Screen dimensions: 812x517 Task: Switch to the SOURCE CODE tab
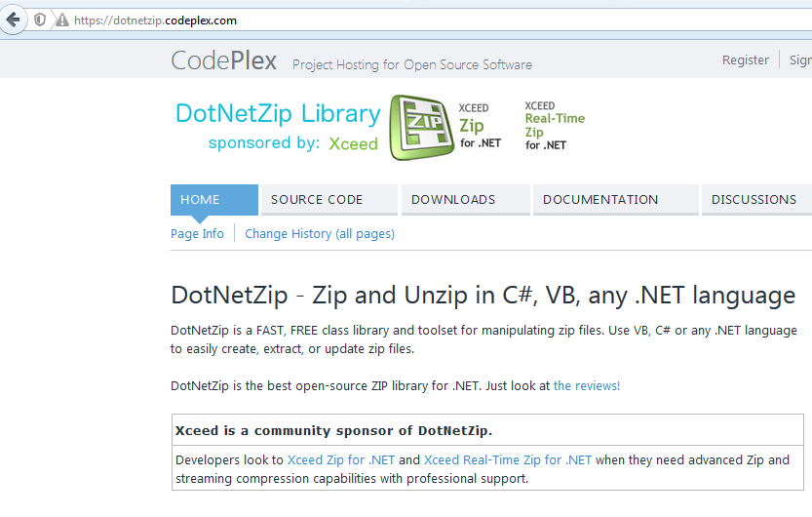point(329,199)
